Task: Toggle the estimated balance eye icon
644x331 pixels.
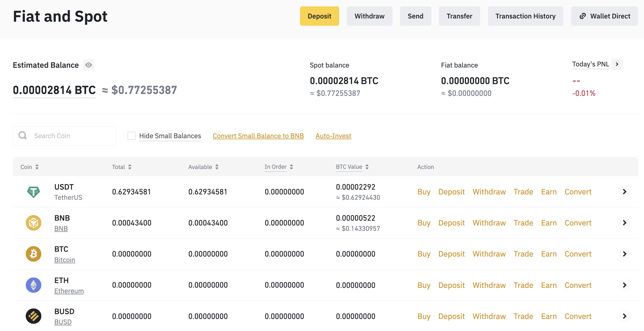Action: pos(88,65)
